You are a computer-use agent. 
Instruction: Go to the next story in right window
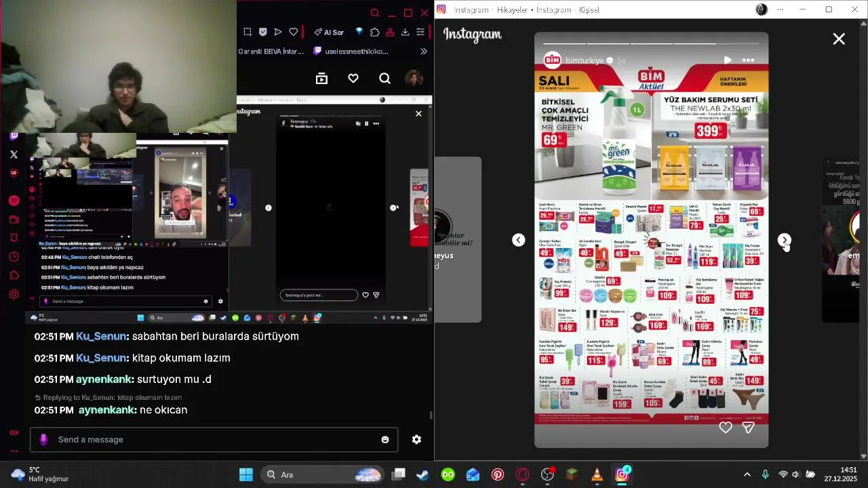pos(784,240)
